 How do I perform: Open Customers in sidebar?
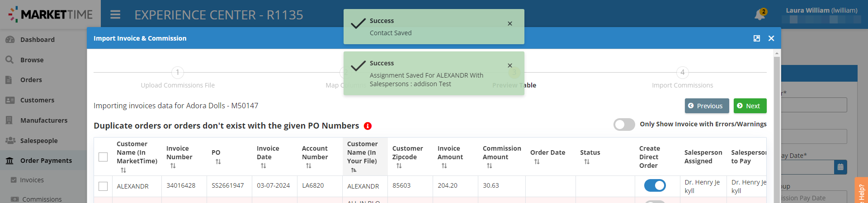[x=37, y=100]
